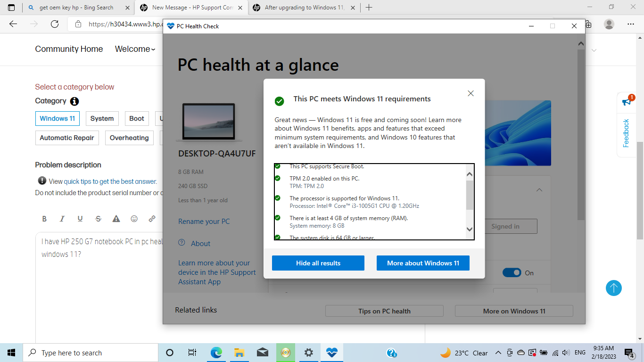Click the volume icon in the system tray
Viewport: 644px width, 362px height.
[566, 353]
